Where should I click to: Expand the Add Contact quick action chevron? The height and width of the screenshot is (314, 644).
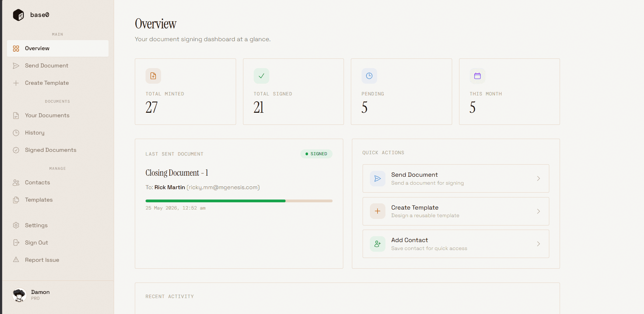(x=538, y=244)
